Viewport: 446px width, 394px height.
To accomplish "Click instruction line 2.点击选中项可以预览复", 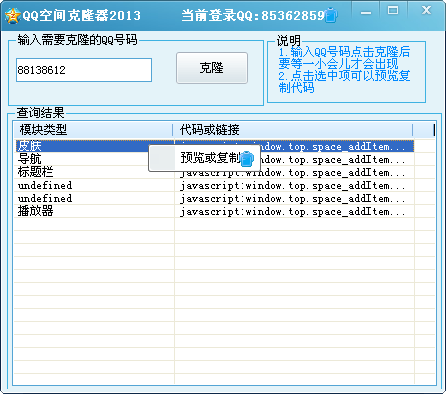I will click(344, 76).
